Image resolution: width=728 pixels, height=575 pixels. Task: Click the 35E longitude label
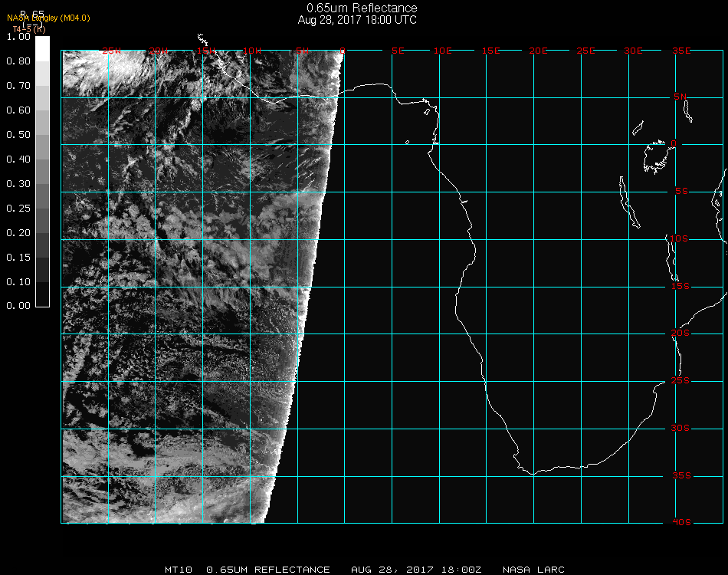[681, 51]
